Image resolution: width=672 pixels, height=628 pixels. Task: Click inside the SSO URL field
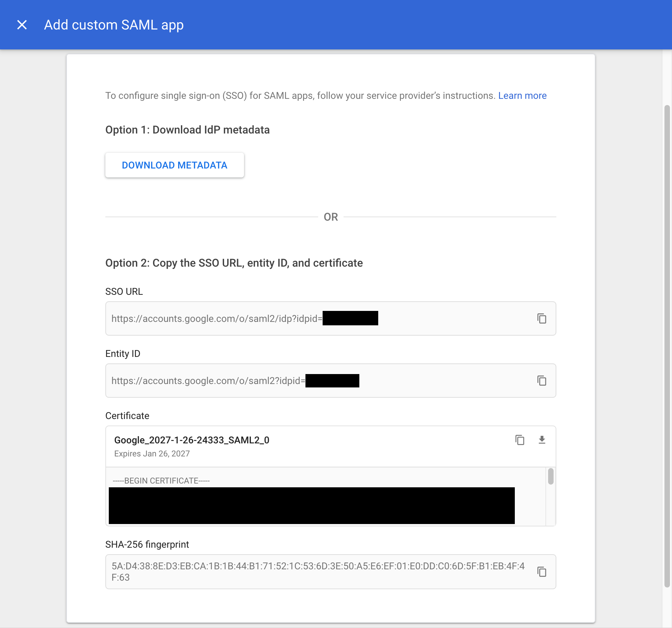(331, 318)
